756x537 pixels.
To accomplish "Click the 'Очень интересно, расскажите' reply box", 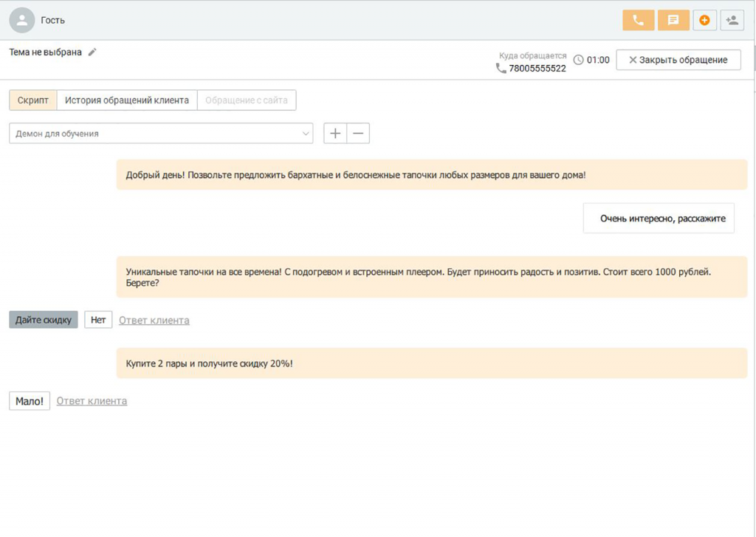I will 659,219.
